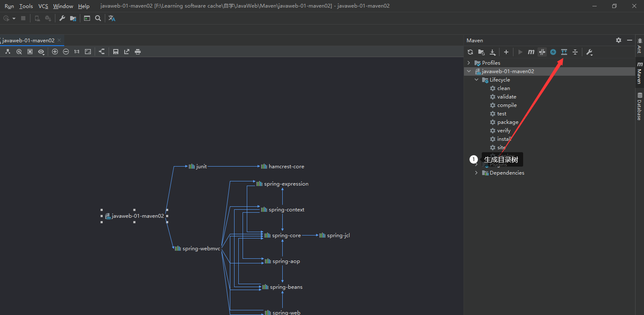Print the dependency diagram

(x=138, y=52)
